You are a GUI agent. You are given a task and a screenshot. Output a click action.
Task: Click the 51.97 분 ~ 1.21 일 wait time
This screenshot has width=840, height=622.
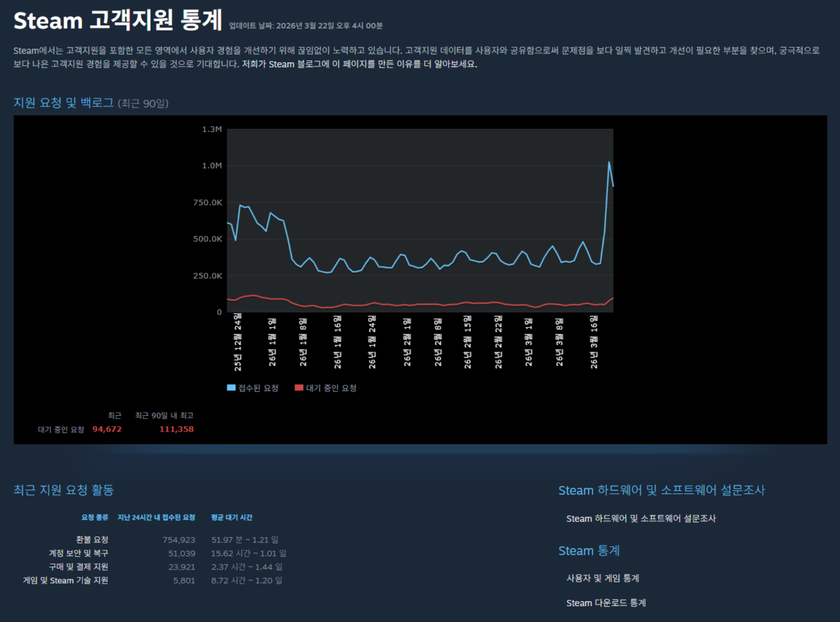click(245, 540)
